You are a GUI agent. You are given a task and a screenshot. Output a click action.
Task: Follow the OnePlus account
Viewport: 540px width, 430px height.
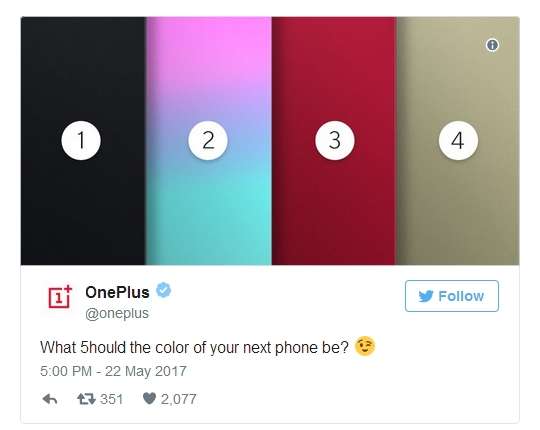pyautogui.click(x=452, y=296)
